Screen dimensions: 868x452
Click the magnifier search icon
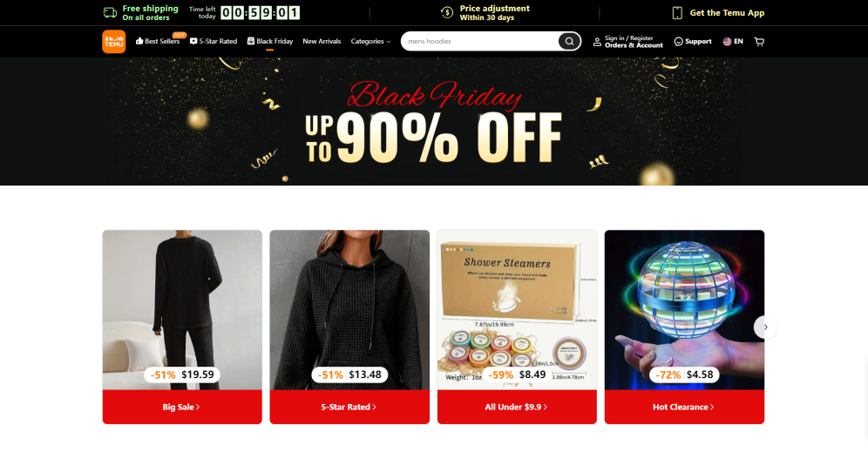click(569, 42)
